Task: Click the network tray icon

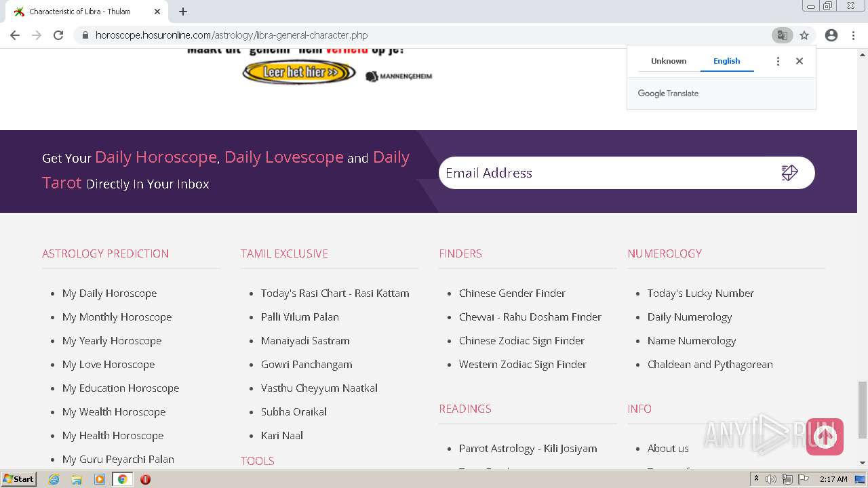Action: [787, 479]
